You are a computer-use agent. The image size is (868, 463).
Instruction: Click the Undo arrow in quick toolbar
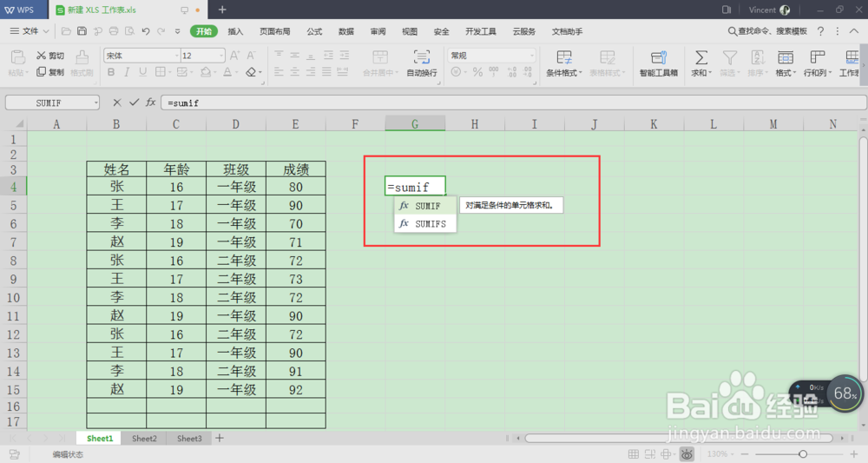click(146, 31)
